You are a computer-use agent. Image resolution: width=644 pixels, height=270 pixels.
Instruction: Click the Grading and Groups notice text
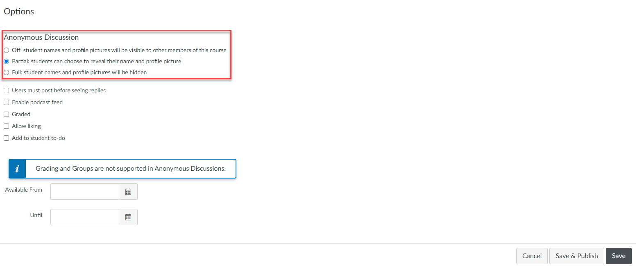point(130,169)
